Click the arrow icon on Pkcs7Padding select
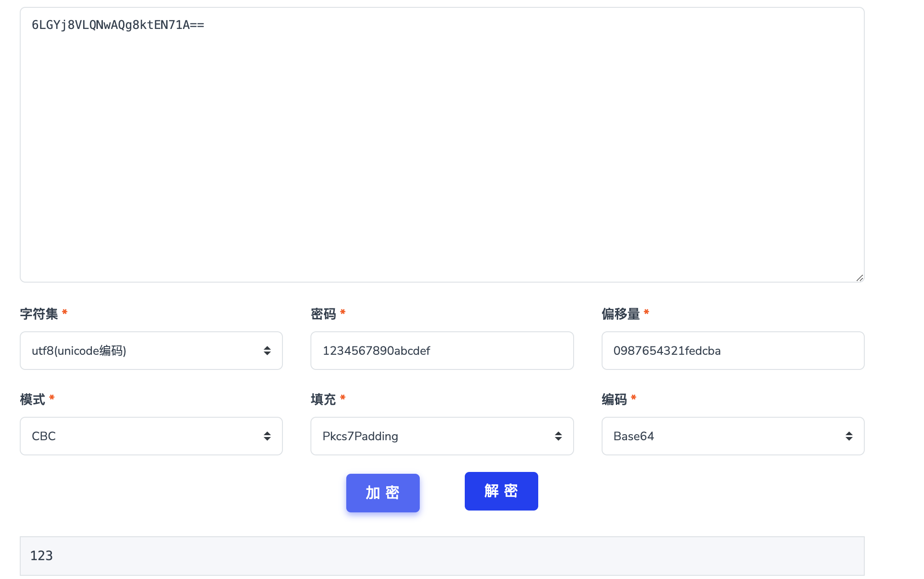 tap(558, 436)
